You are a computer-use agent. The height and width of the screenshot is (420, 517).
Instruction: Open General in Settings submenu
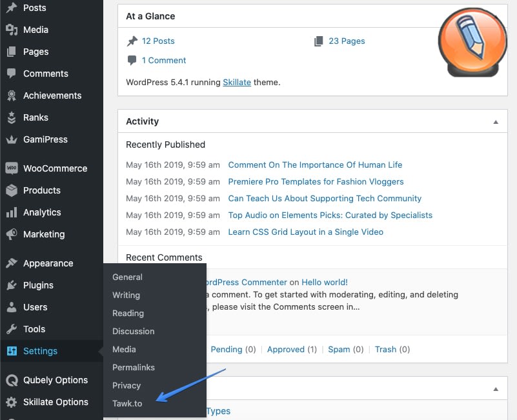pos(127,277)
